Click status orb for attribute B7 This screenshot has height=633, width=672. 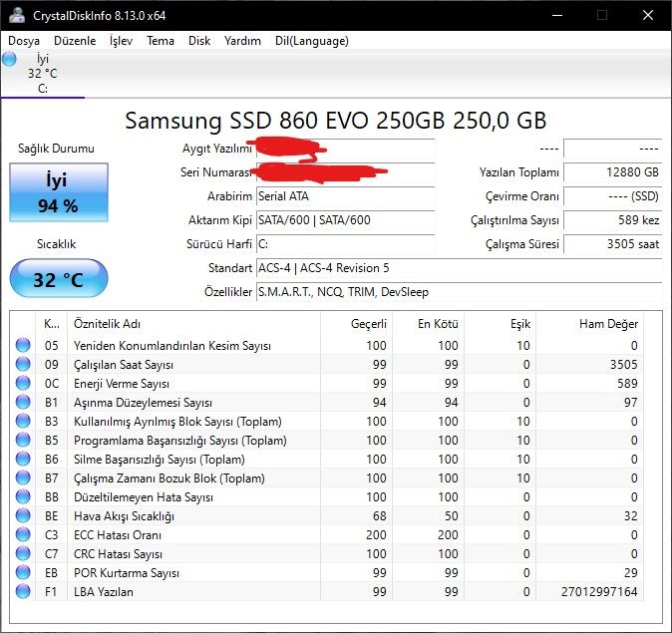pos(23,477)
